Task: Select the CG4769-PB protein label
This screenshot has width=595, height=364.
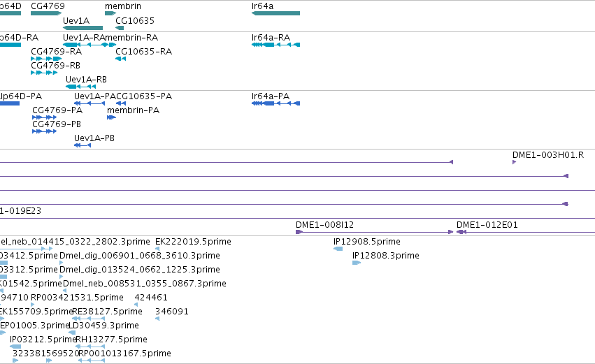Action: click(x=57, y=124)
